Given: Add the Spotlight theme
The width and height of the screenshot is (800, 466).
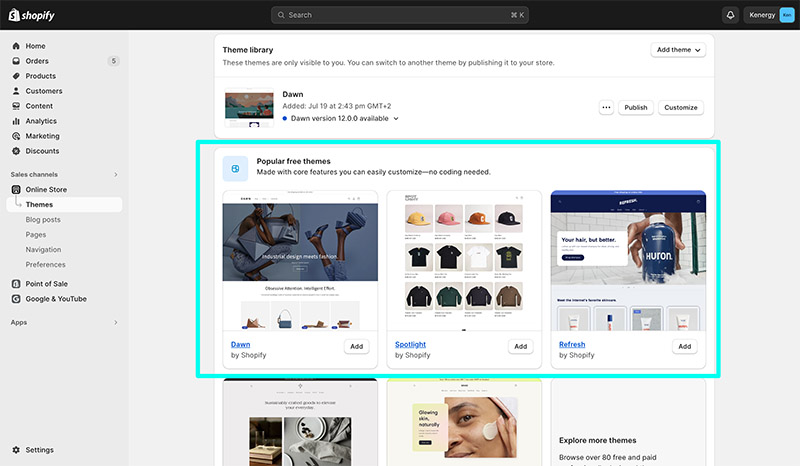Looking at the screenshot, I should pos(520,346).
